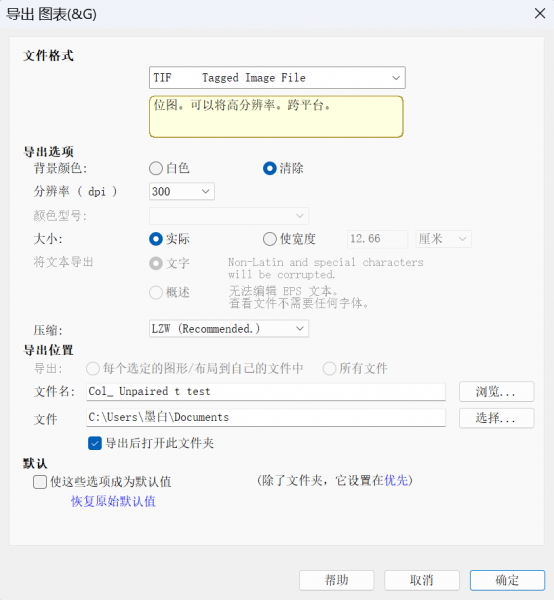Open the disabled 颜色型号 dropdown
The width and height of the screenshot is (554, 600).
[229, 216]
